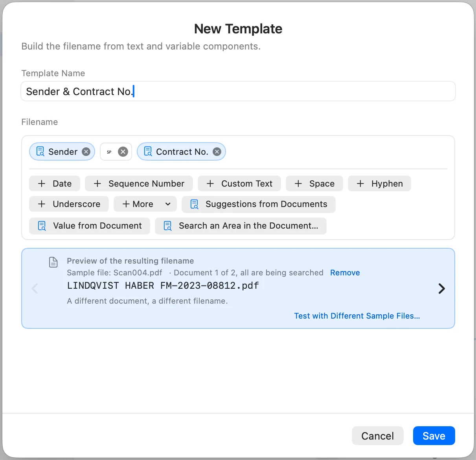Image resolution: width=476 pixels, height=460 pixels.
Task: Select the Contract No. filename token
Action: pos(181,152)
